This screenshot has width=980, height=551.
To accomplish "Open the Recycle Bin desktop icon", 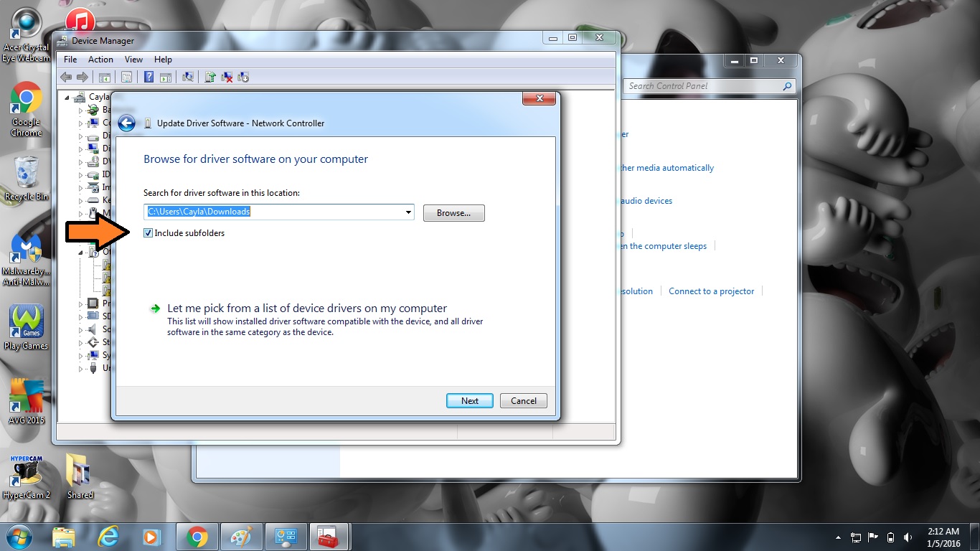I will point(27,178).
